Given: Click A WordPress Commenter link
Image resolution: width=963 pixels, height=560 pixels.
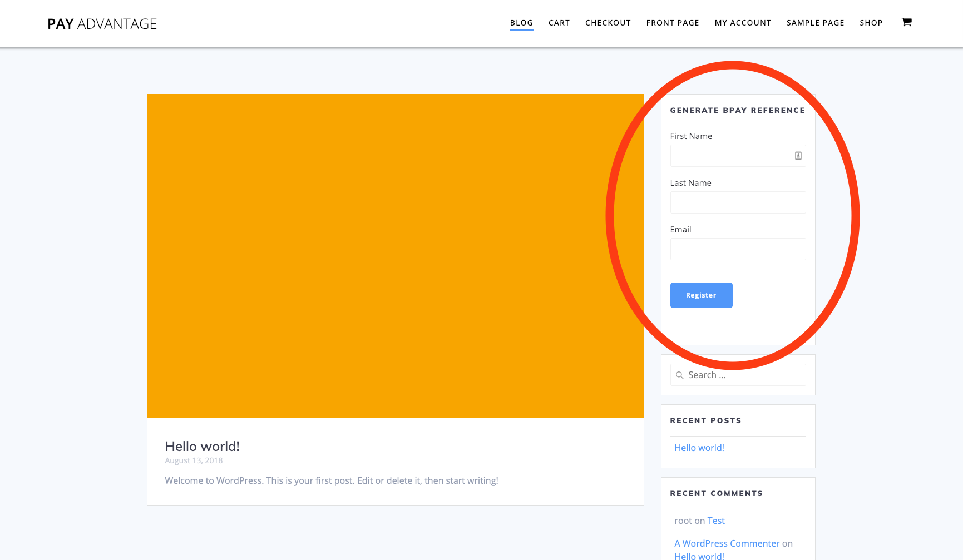Looking at the screenshot, I should pos(727,543).
